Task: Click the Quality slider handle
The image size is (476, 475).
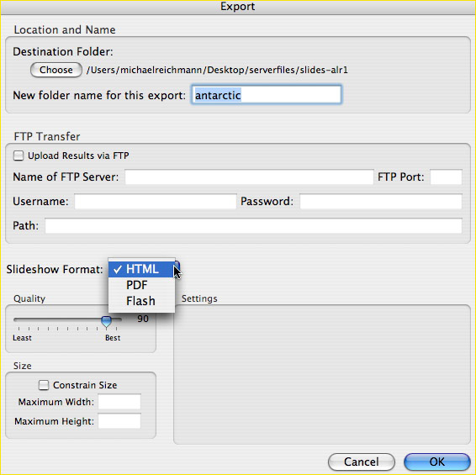Action: [106, 321]
